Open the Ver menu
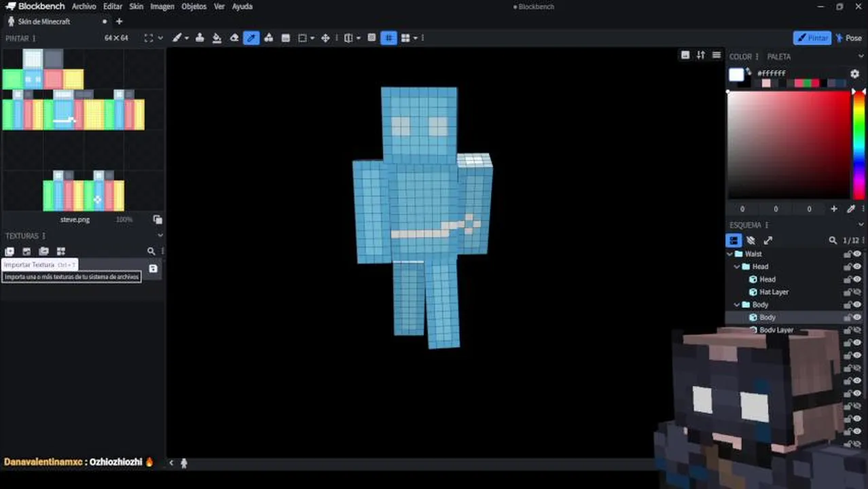This screenshot has width=868, height=489. (219, 6)
